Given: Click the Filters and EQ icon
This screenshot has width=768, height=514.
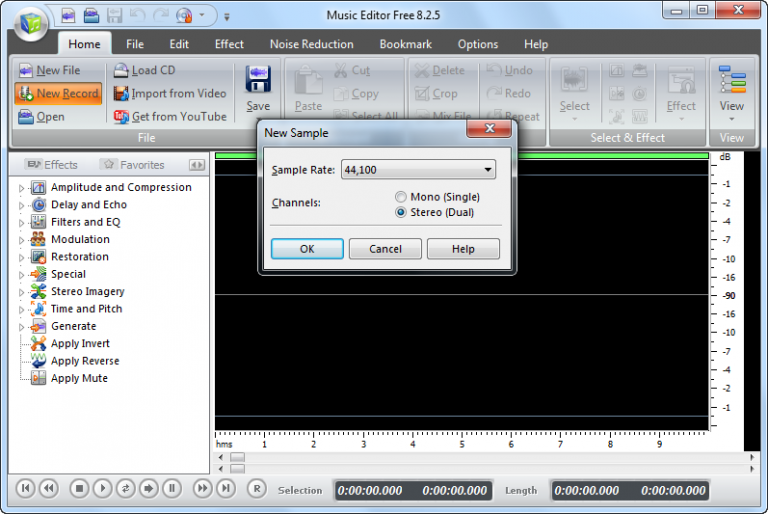Looking at the screenshot, I should click(x=38, y=222).
